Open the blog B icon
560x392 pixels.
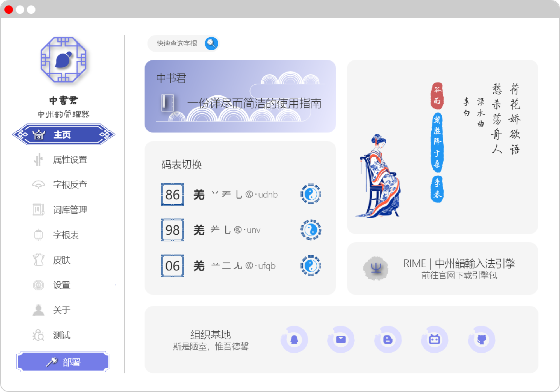(388, 339)
